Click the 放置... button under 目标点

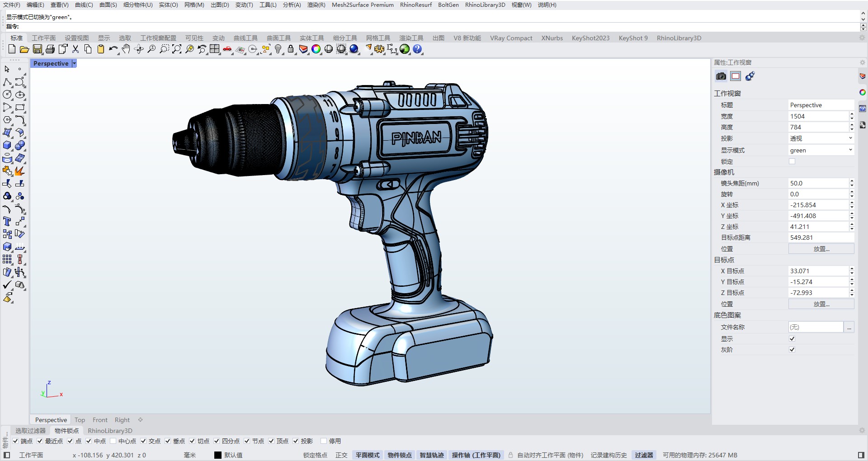[x=821, y=304]
